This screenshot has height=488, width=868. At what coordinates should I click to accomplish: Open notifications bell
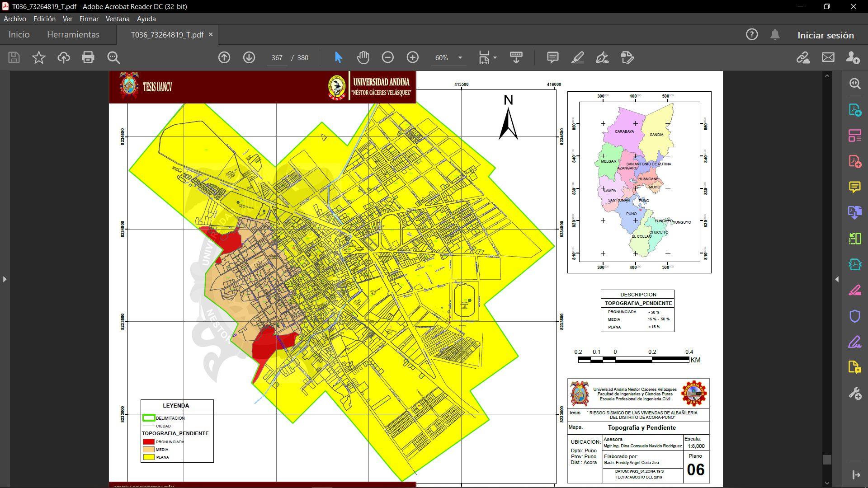[775, 35]
